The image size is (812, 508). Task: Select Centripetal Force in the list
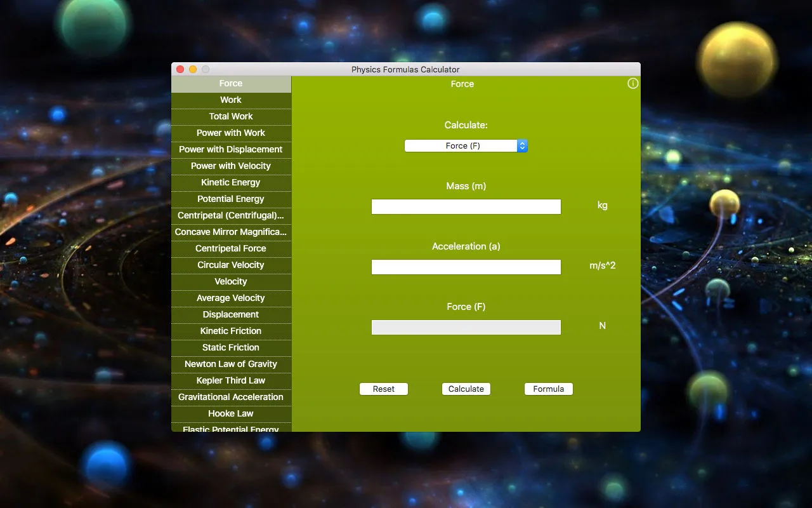click(231, 248)
